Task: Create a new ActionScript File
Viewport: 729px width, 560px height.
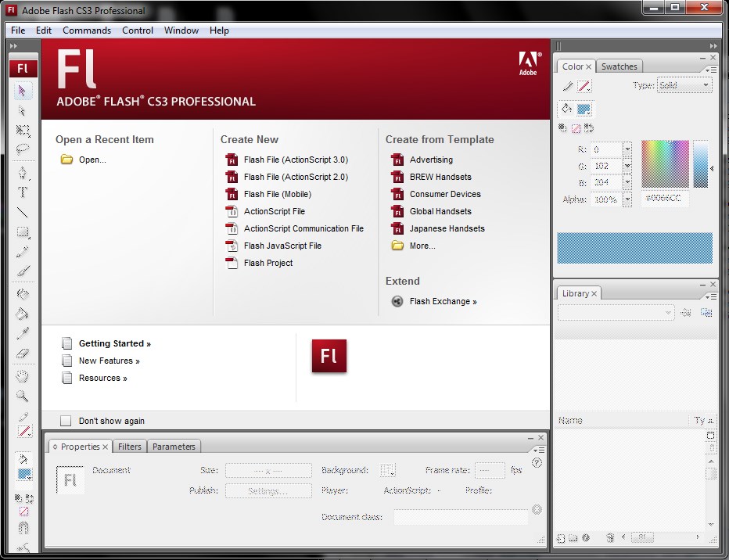Action: [x=265, y=211]
